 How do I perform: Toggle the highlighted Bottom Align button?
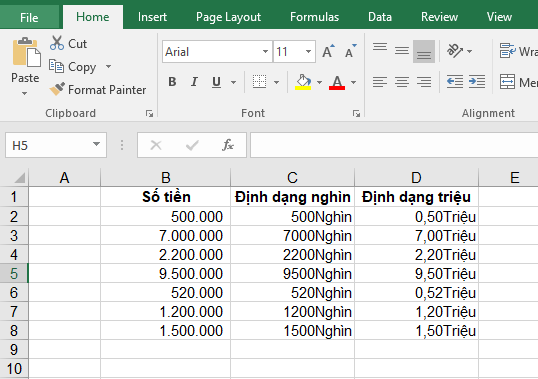pos(424,51)
